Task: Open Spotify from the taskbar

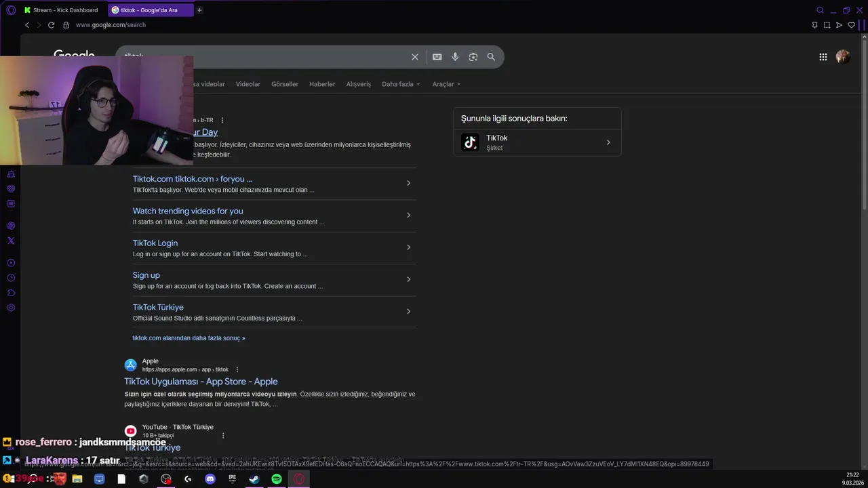Action: tap(277, 479)
